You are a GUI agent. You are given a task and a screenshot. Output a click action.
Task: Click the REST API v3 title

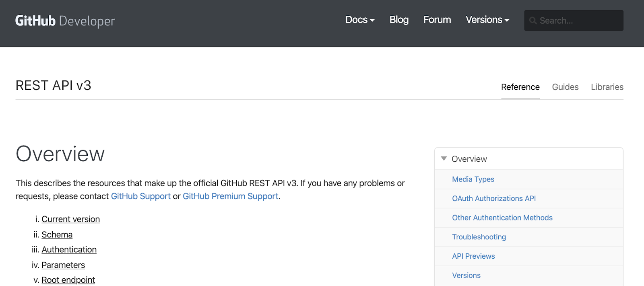click(54, 85)
